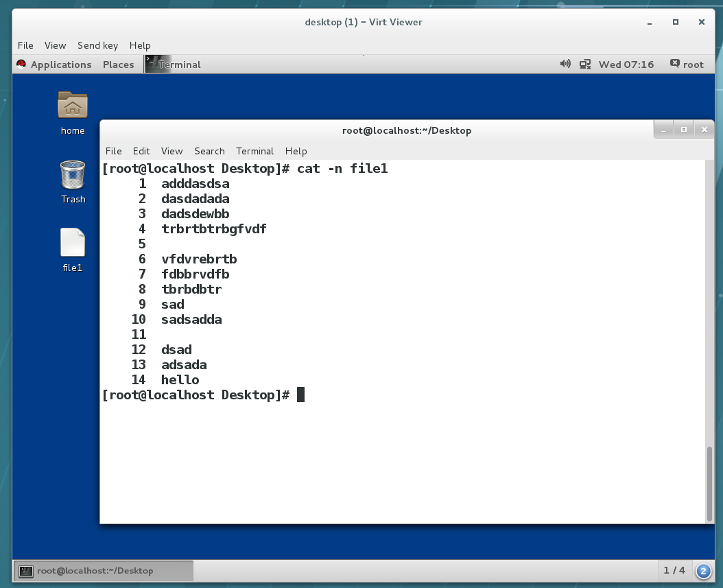Click the network connection icon in top panel
Screen dimensions: 723x588
(585, 64)
